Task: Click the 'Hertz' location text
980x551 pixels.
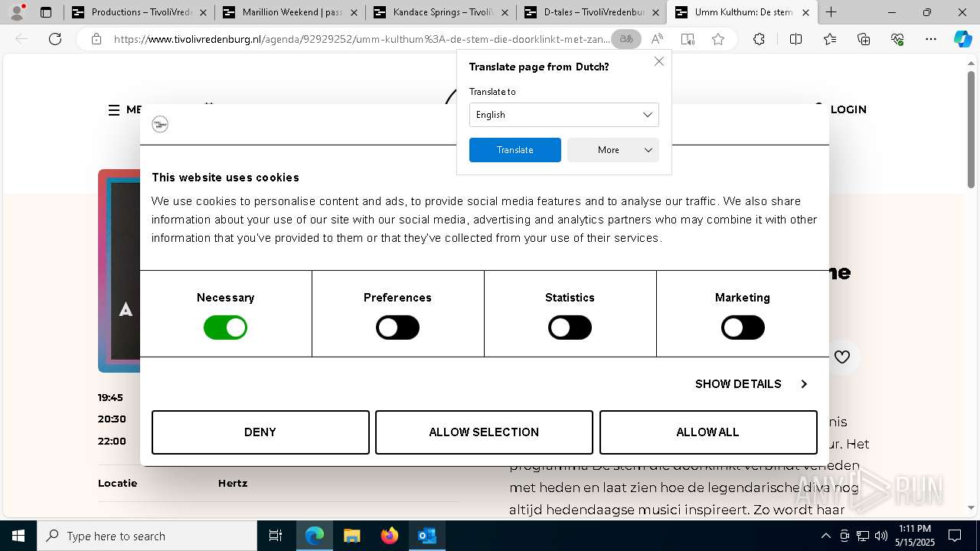Action: click(233, 484)
